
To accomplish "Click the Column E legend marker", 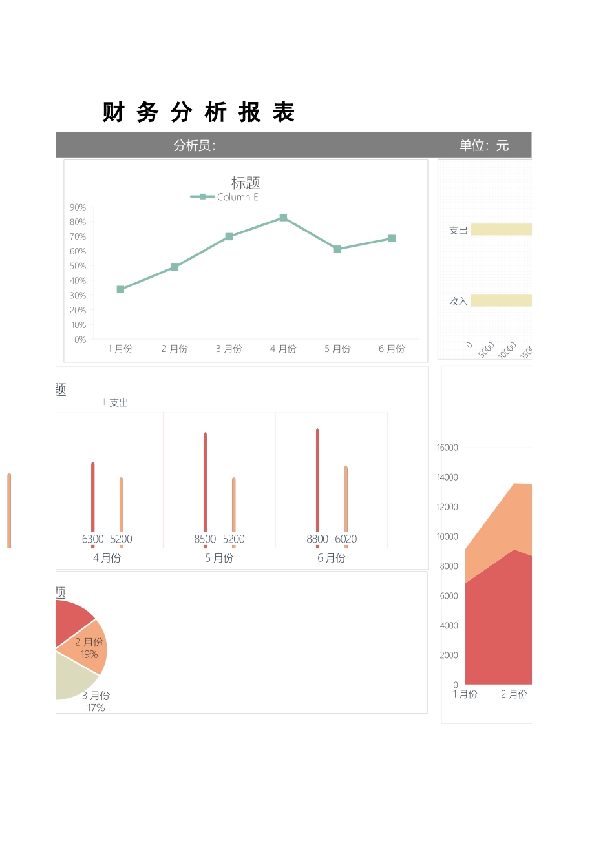I will (202, 197).
